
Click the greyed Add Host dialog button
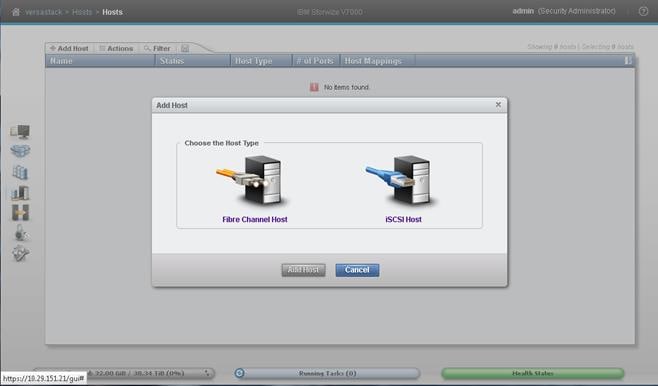[303, 270]
